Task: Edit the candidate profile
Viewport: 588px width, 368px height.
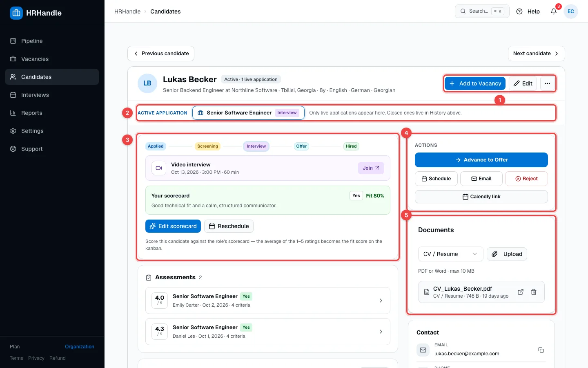Action: (x=523, y=83)
